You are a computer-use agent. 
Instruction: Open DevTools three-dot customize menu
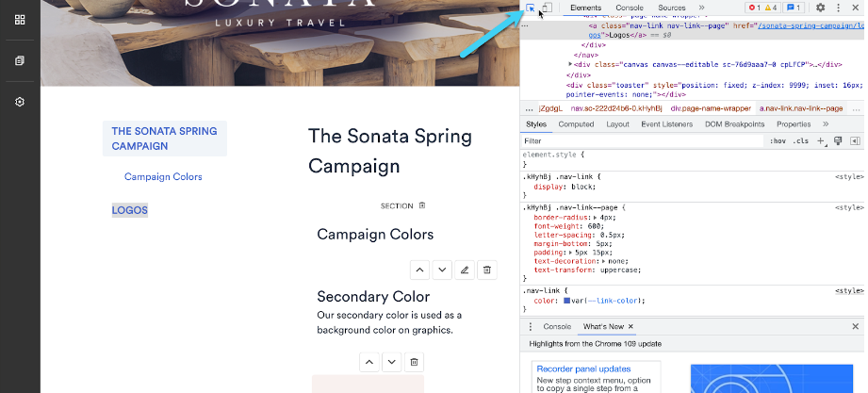click(x=838, y=8)
